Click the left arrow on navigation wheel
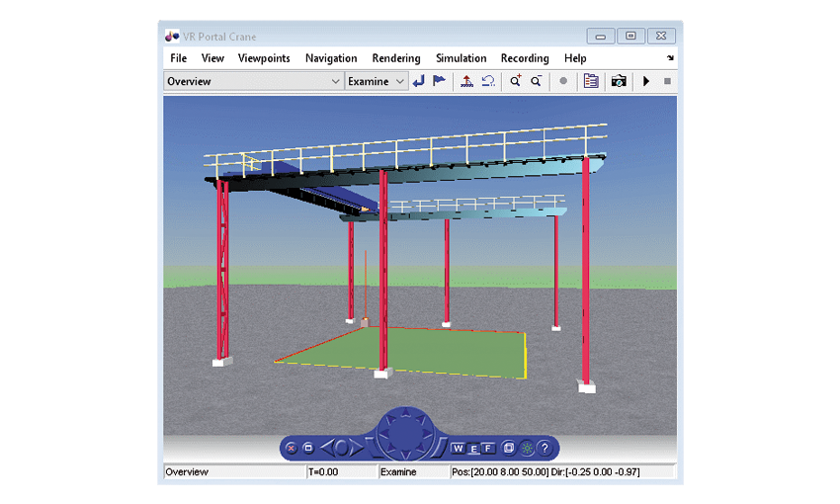This screenshot has height=504, width=840. pos(383,433)
